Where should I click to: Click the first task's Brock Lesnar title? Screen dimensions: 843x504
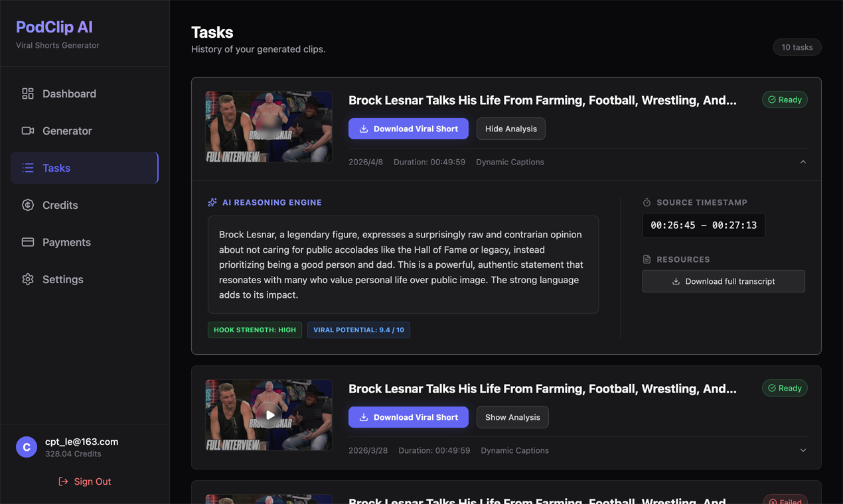542,100
